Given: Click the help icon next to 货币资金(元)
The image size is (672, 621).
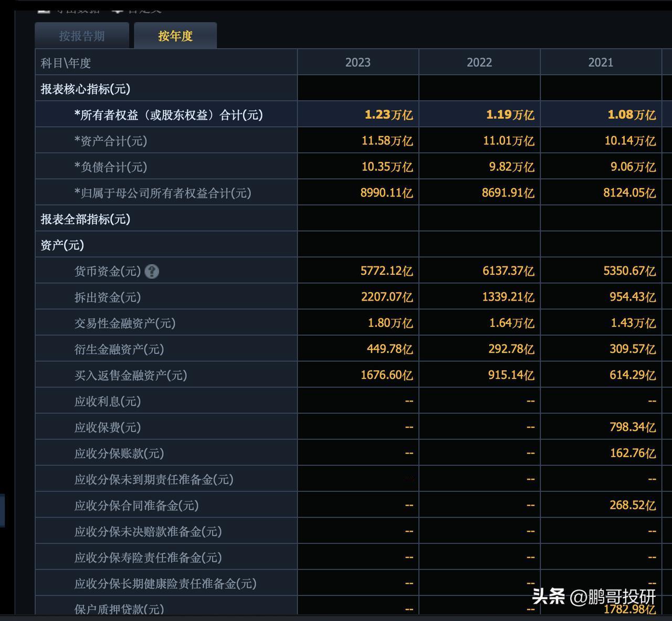Looking at the screenshot, I should 152,271.
